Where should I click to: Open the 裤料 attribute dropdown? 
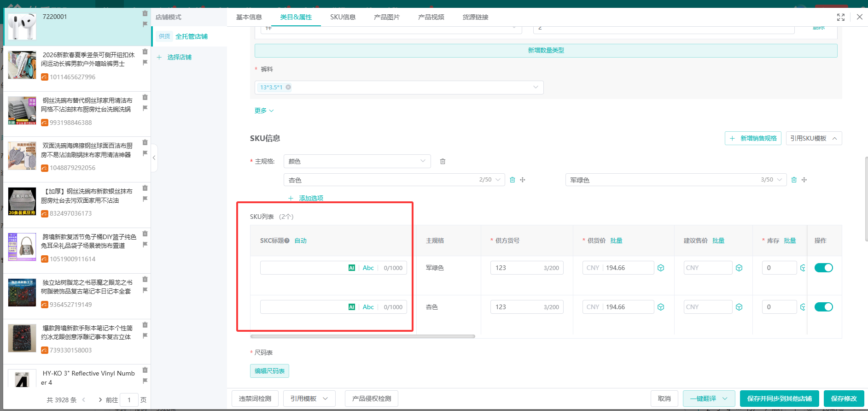click(399, 87)
